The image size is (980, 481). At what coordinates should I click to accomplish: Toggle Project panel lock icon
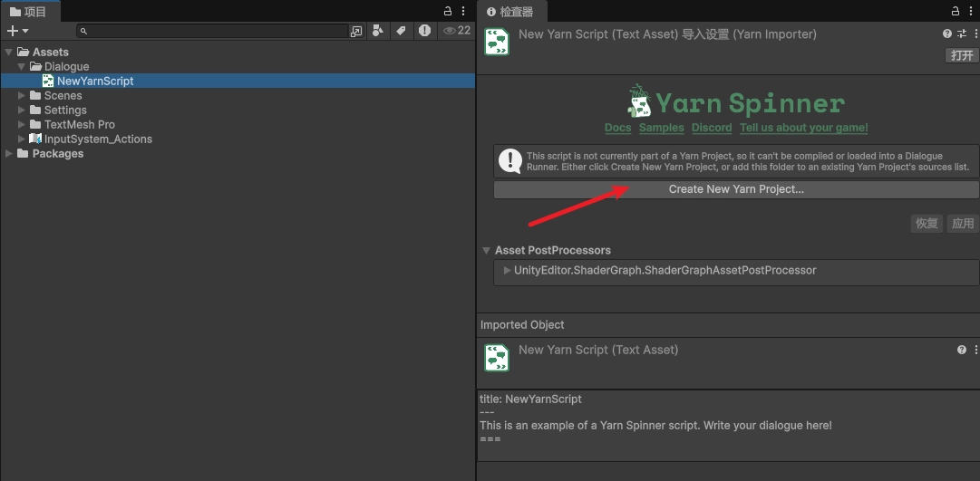point(448,11)
